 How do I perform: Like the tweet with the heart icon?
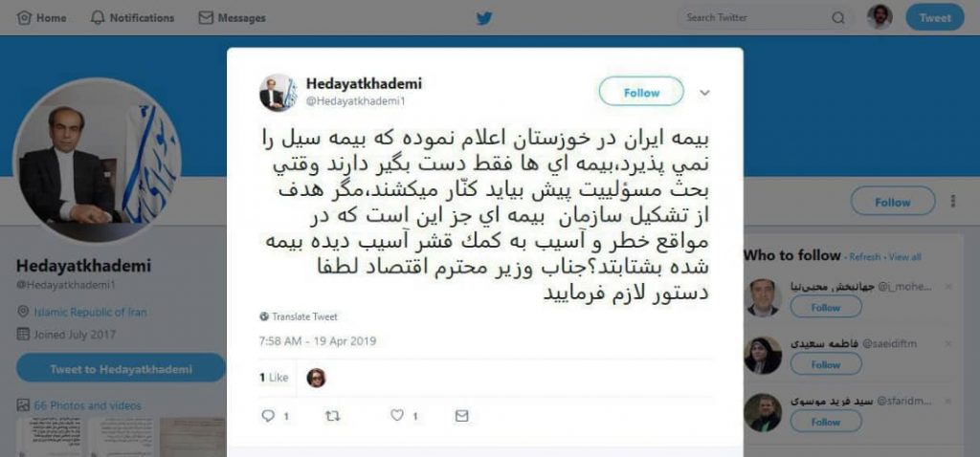coord(397,415)
